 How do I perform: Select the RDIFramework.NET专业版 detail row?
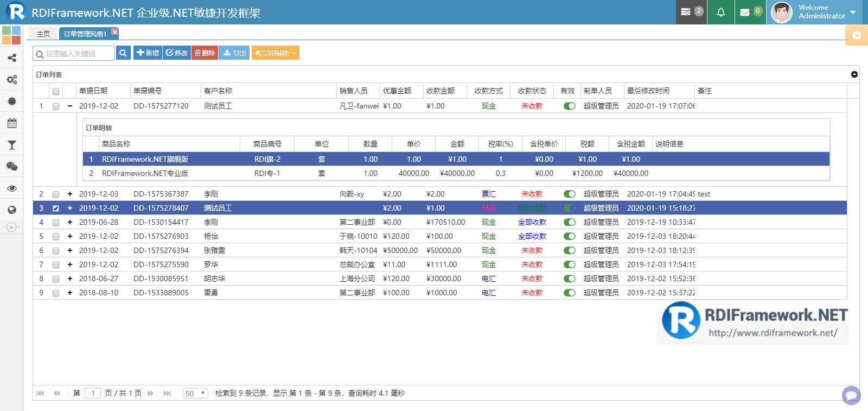[x=456, y=173]
